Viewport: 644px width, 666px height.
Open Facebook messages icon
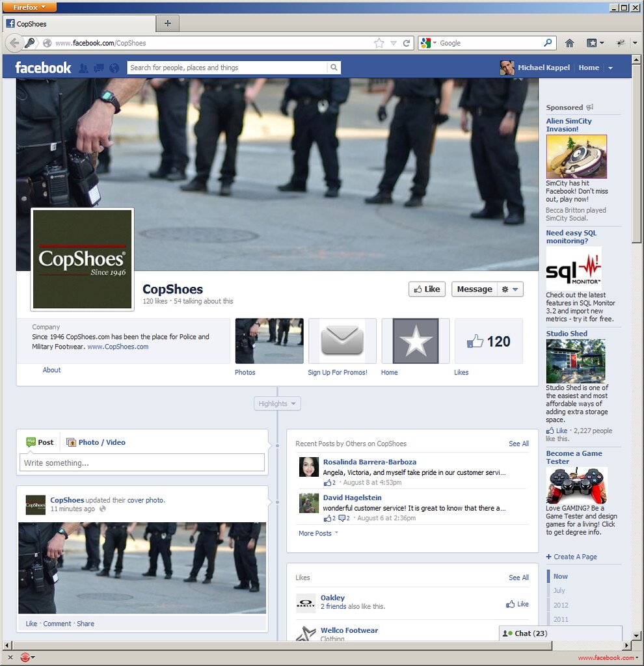(x=99, y=68)
